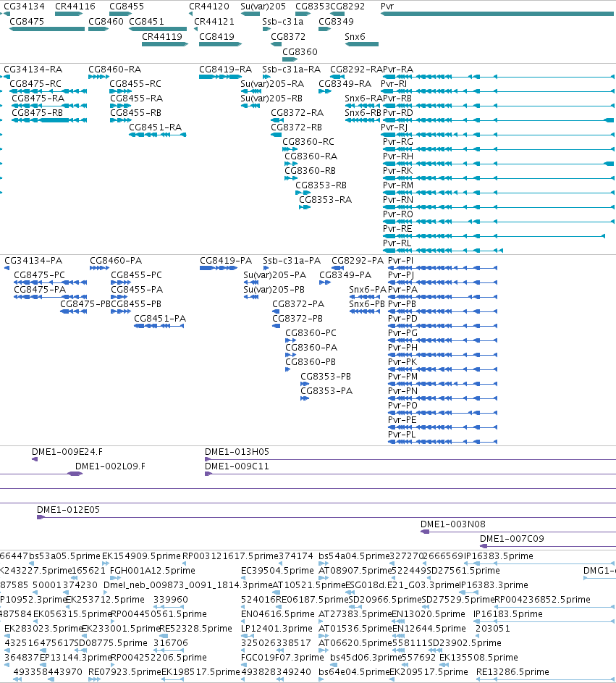616x683 pixels.
Task: Click the SD27561.5prime EST label
Action: (463, 570)
